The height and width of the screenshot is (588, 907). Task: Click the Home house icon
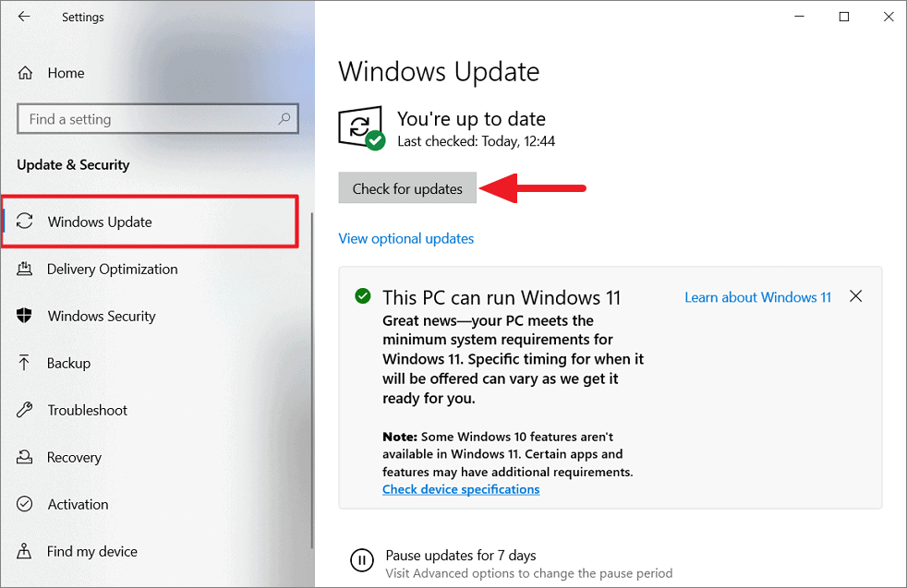[25, 73]
